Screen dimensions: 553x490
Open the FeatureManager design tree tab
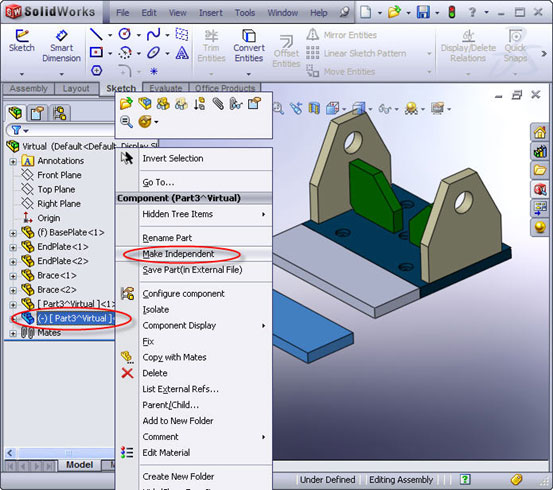point(16,113)
